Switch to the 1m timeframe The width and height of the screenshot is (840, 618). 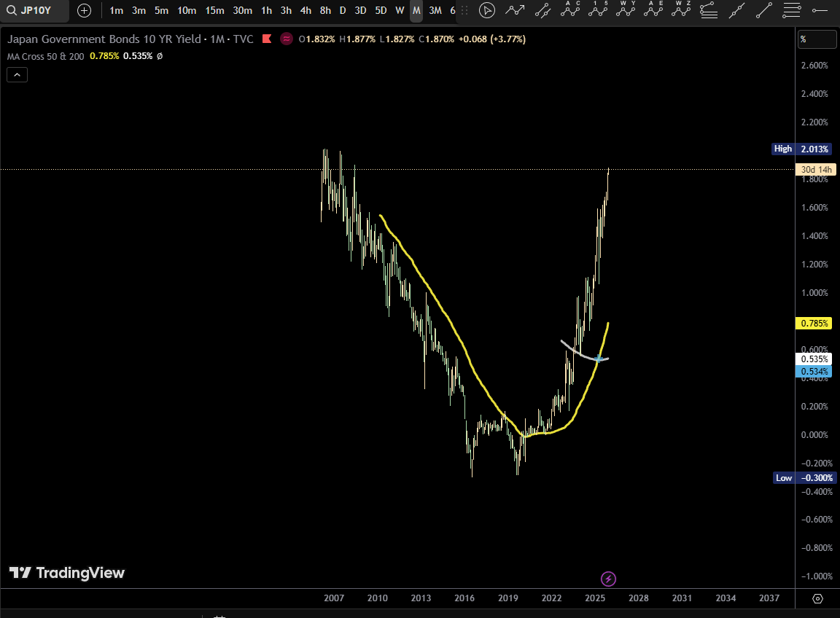[x=116, y=10]
